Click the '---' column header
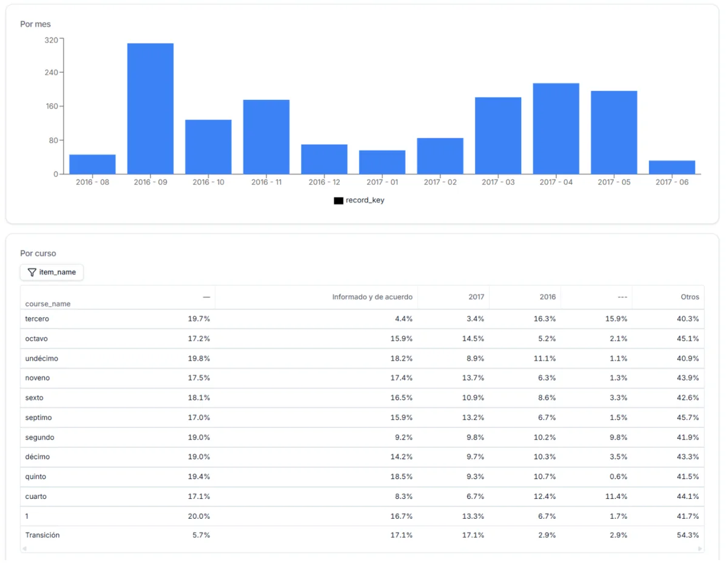 coord(622,297)
